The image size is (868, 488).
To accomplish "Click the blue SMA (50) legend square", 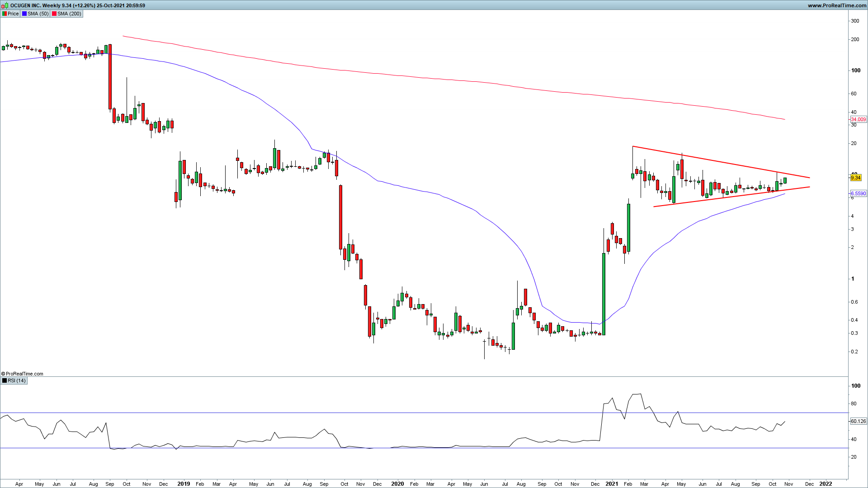I will click(24, 14).
